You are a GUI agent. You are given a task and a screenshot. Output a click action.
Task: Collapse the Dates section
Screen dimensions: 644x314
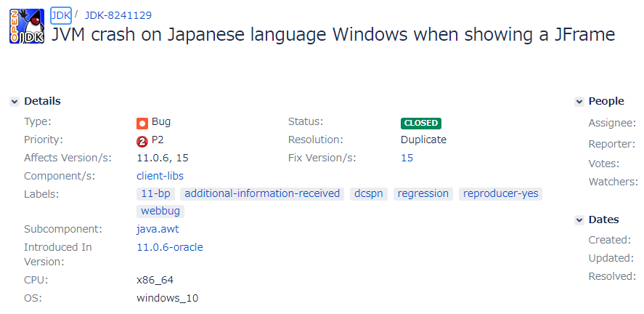(x=579, y=220)
